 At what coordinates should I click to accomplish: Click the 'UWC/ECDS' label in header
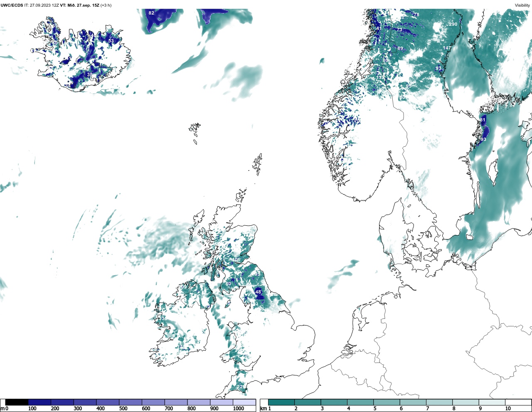point(12,5)
